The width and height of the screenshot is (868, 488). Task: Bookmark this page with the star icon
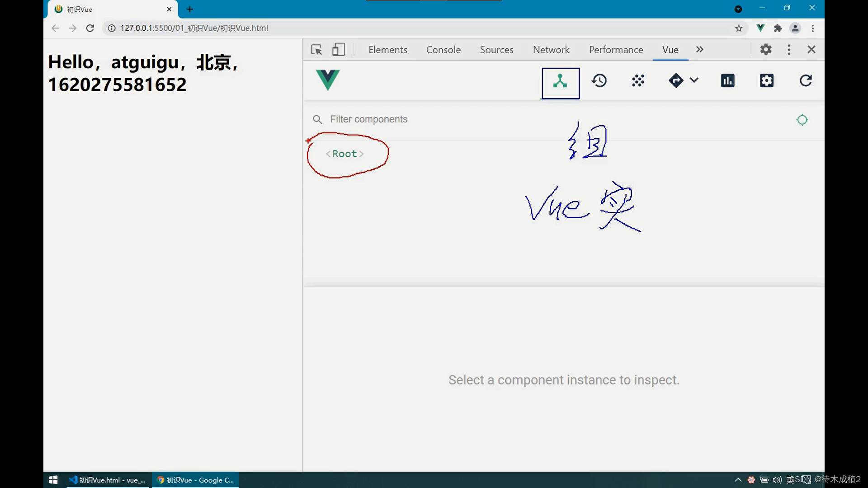[x=739, y=28]
